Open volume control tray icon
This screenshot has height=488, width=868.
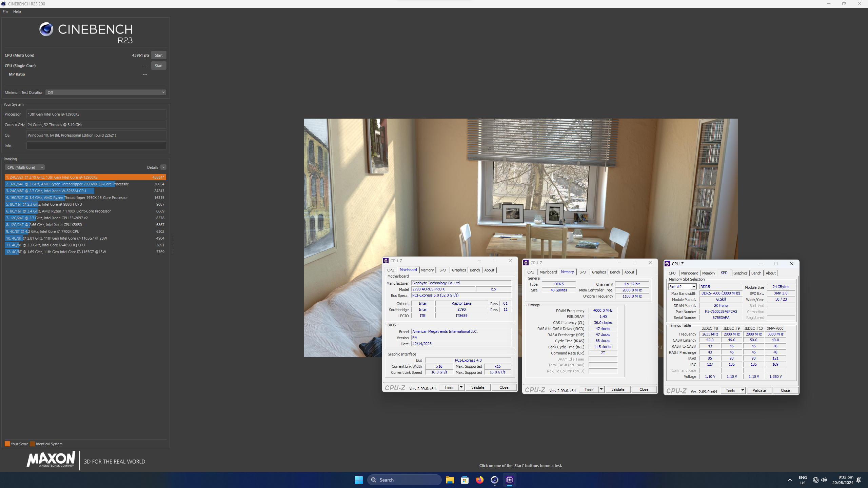tap(824, 480)
